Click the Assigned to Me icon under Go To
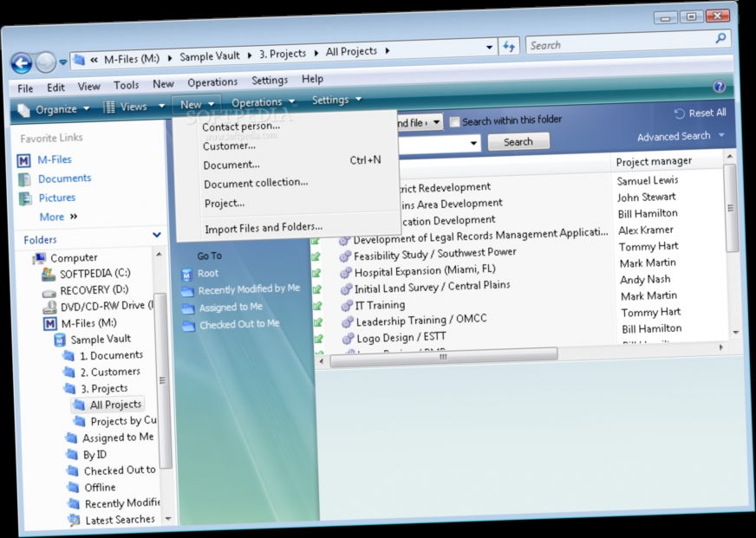Image resolution: width=756 pixels, height=538 pixels. pos(188,308)
